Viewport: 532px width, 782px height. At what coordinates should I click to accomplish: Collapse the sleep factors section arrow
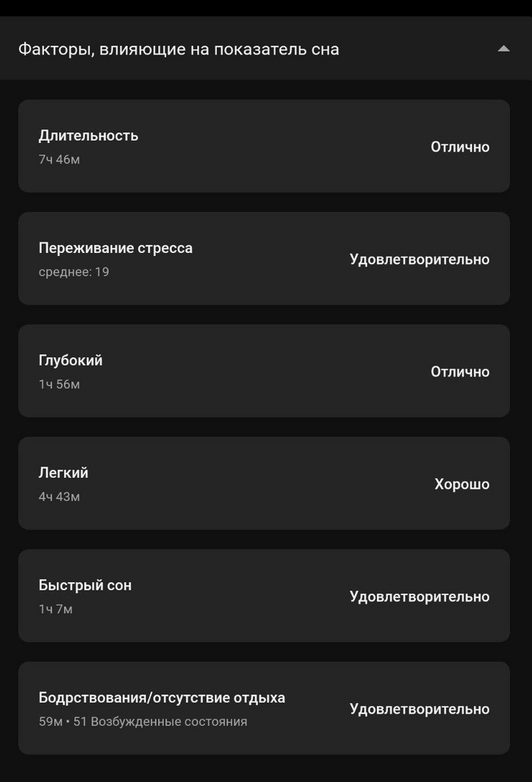(x=503, y=49)
